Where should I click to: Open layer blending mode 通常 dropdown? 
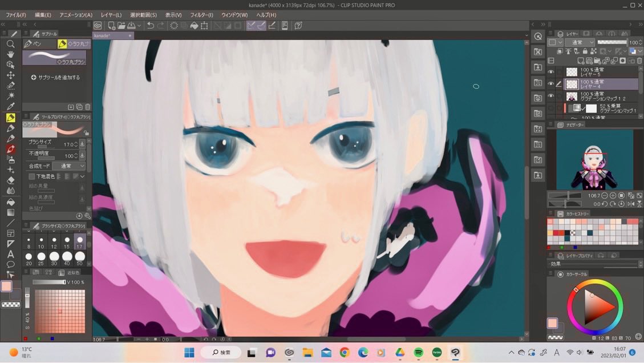[580, 42]
